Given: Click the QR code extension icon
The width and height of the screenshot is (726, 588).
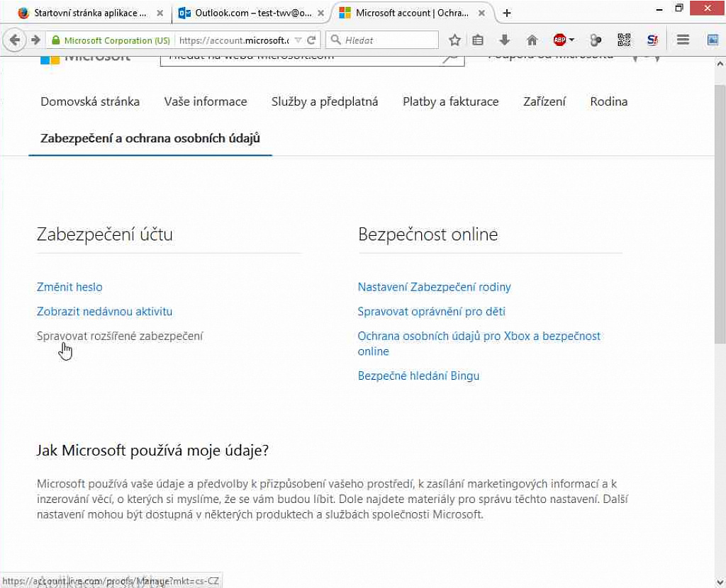Looking at the screenshot, I should tap(624, 40).
